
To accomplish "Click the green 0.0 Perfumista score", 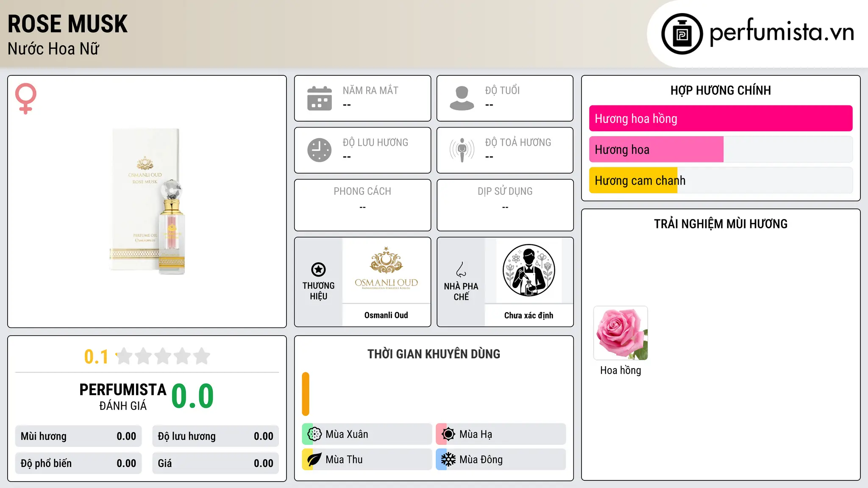I will click(192, 396).
